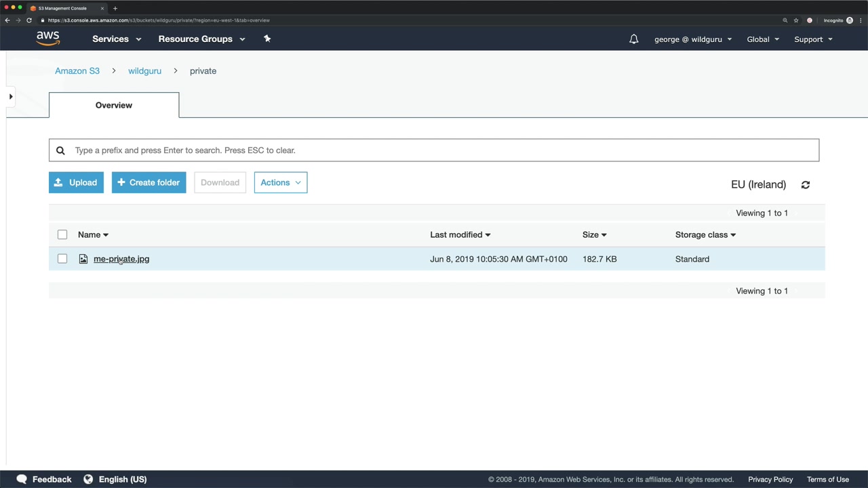Select the Overview tab

114,105
